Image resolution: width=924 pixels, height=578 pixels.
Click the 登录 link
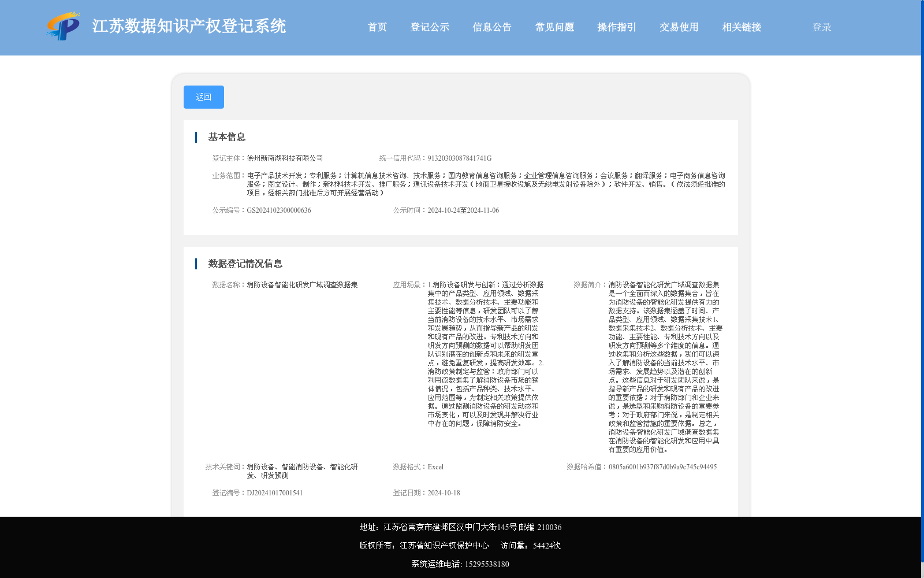point(822,27)
